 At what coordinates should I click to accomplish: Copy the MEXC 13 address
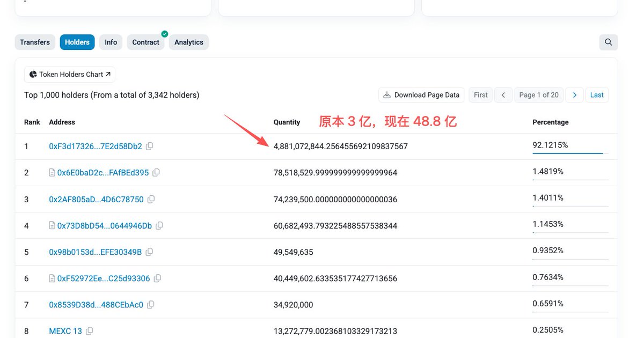pos(90,331)
